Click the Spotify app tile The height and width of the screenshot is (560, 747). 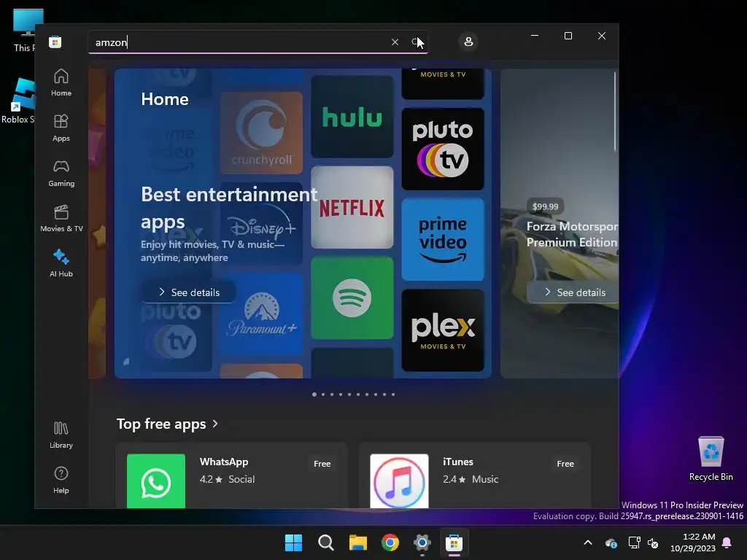pyautogui.click(x=352, y=298)
